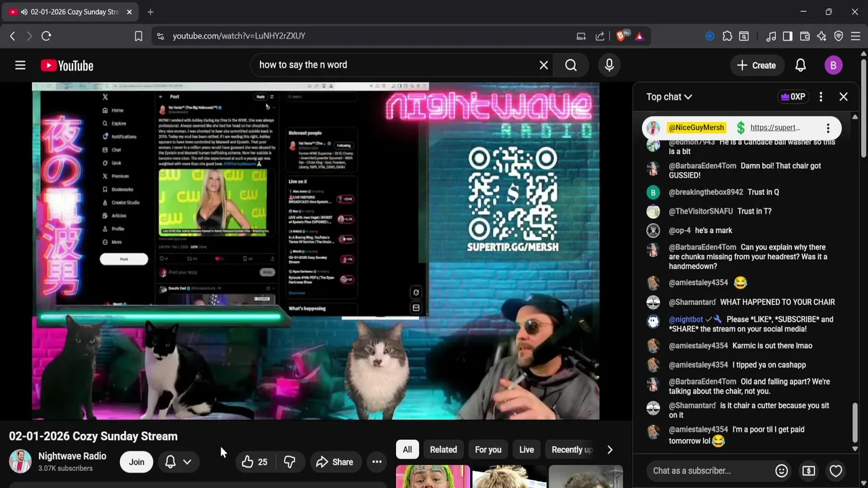Click @nightbot username in chat
The height and width of the screenshot is (488, 868).
(686, 319)
